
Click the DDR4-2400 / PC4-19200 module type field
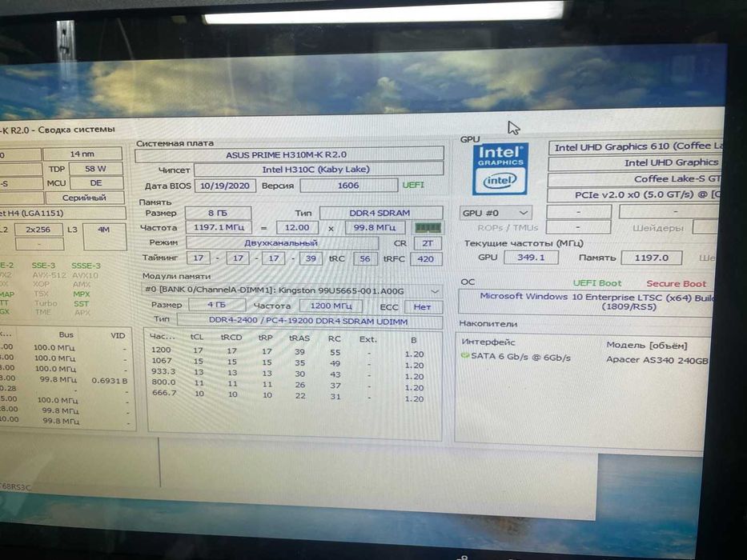click(310, 321)
